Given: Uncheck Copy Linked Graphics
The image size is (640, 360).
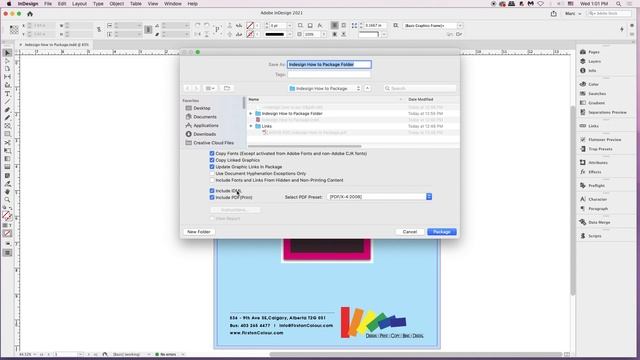Looking at the screenshot, I should tap(212, 160).
